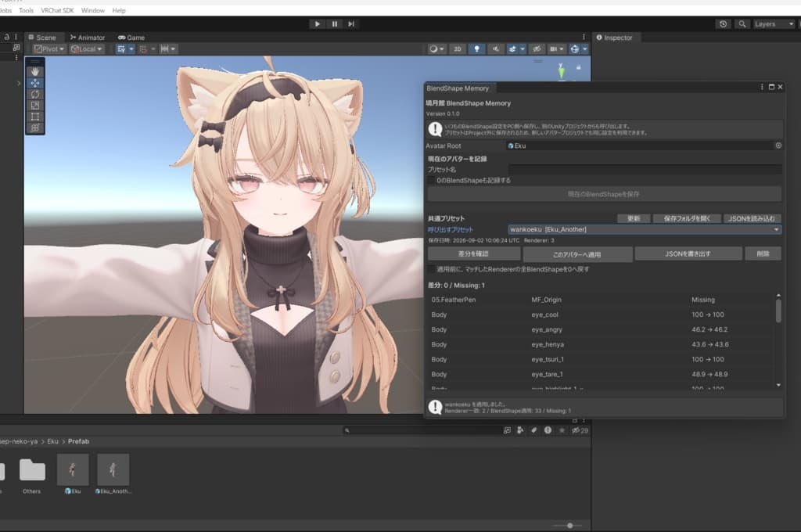
Task: Switch to the Scene tab
Action: [42, 38]
